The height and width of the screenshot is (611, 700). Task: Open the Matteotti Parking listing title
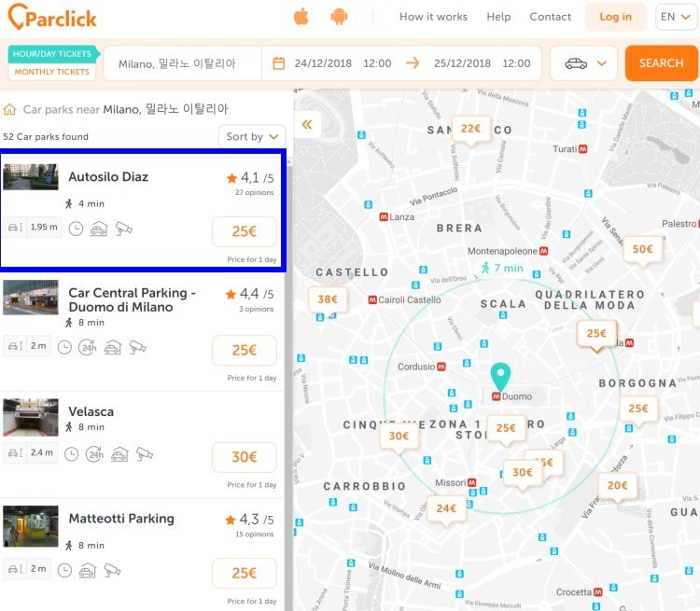pyautogui.click(x=121, y=519)
